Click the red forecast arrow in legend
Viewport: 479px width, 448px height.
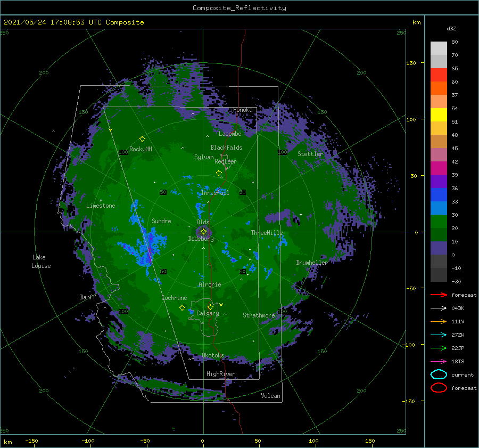pyautogui.click(x=439, y=295)
